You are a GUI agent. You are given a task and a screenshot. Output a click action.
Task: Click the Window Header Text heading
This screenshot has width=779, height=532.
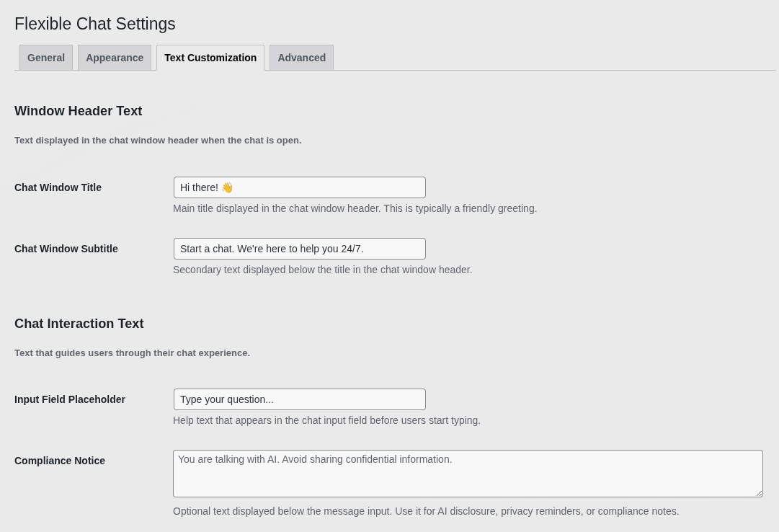78,111
